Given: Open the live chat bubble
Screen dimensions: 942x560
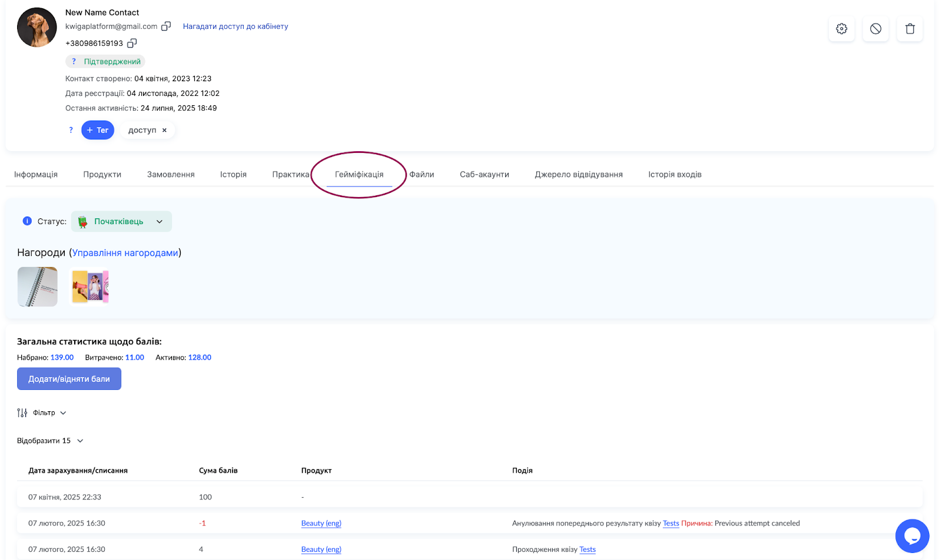Looking at the screenshot, I should click(x=912, y=536).
